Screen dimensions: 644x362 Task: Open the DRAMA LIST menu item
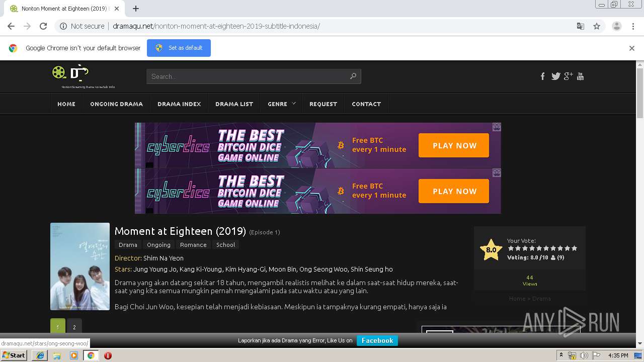coord(234,104)
